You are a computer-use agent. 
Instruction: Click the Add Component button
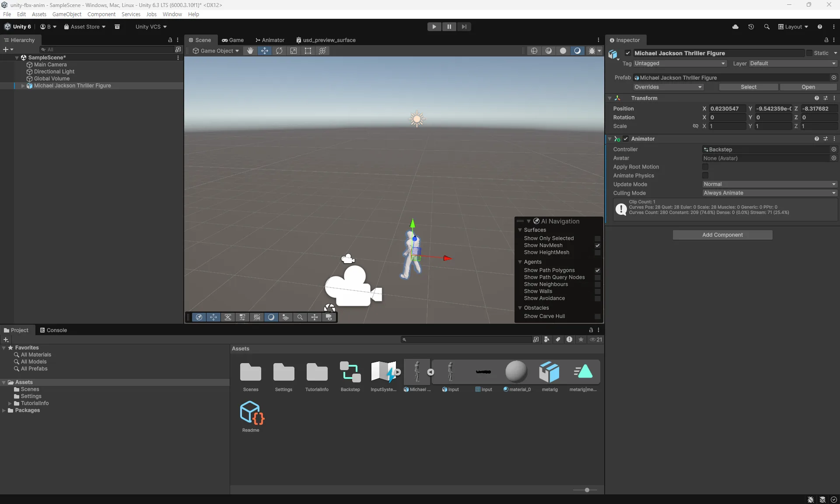point(722,235)
